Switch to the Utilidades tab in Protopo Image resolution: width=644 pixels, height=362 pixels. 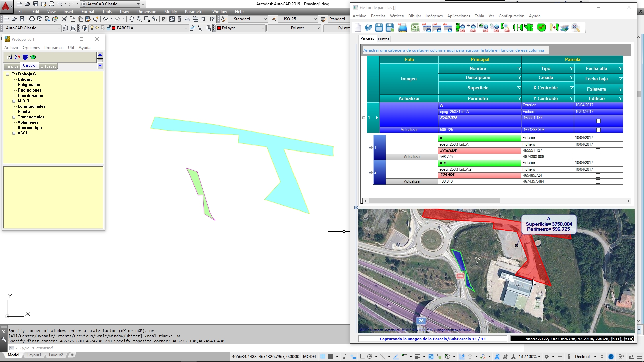[x=48, y=66]
